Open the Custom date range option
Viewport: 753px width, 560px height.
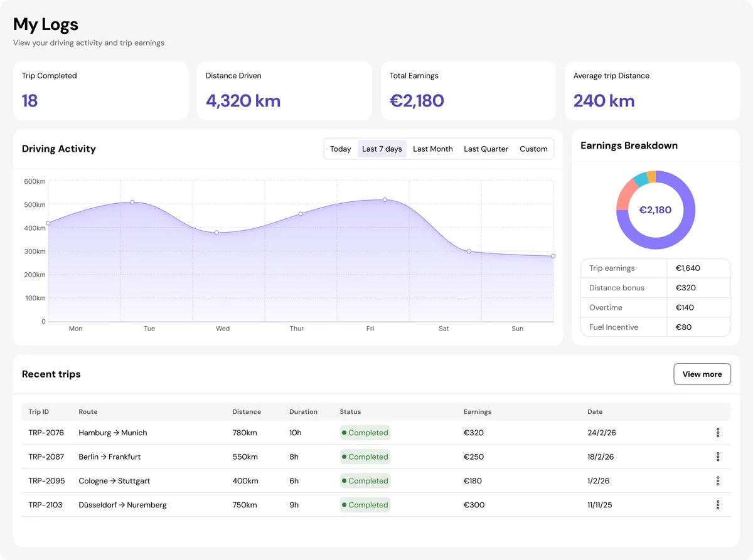[x=533, y=149]
